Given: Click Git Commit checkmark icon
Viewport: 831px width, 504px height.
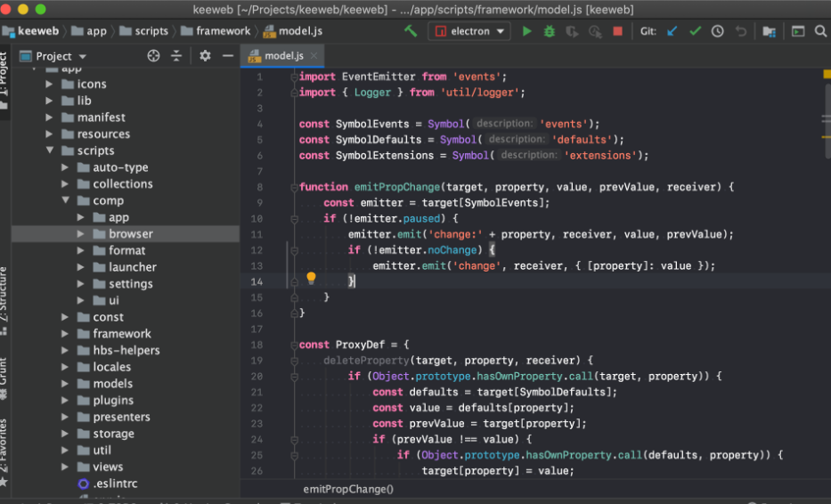Looking at the screenshot, I should coord(695,31).
